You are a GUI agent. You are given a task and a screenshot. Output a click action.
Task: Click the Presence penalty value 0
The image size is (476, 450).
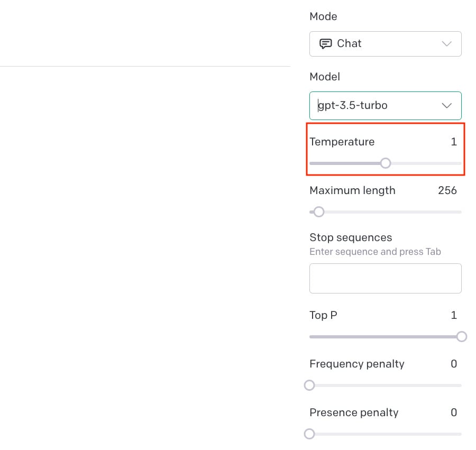click(x=454, y=412)
